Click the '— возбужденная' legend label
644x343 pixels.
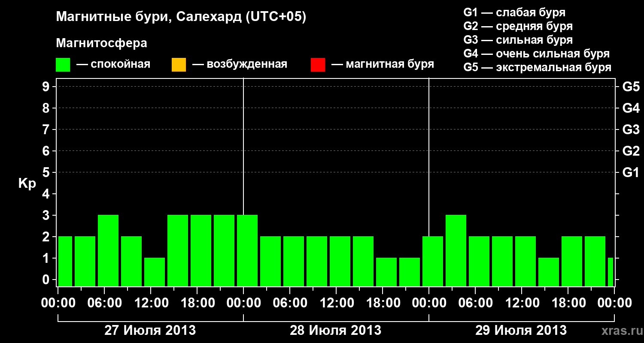click(240, 64)
